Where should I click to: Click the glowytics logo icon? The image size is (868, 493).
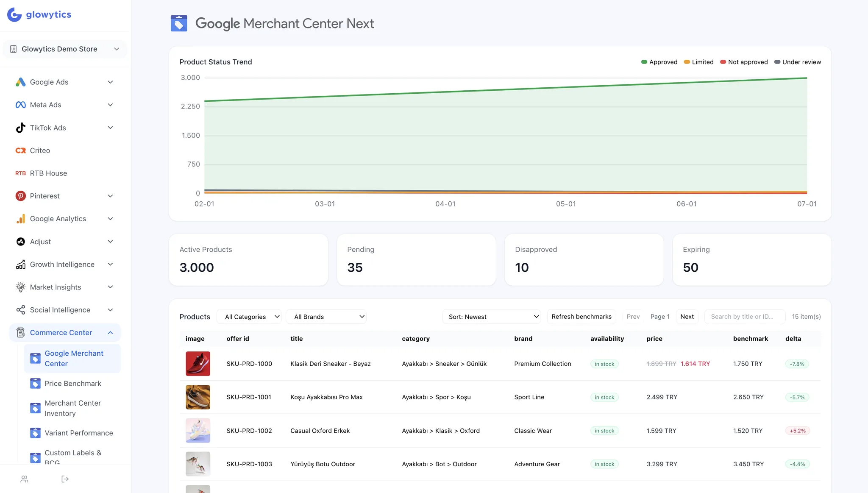tap(14, 14)
